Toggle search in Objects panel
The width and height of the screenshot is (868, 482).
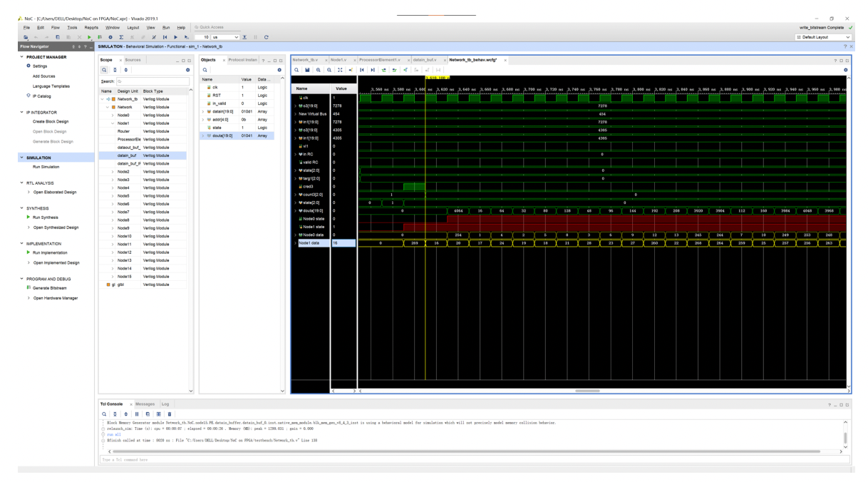point(205,70)
